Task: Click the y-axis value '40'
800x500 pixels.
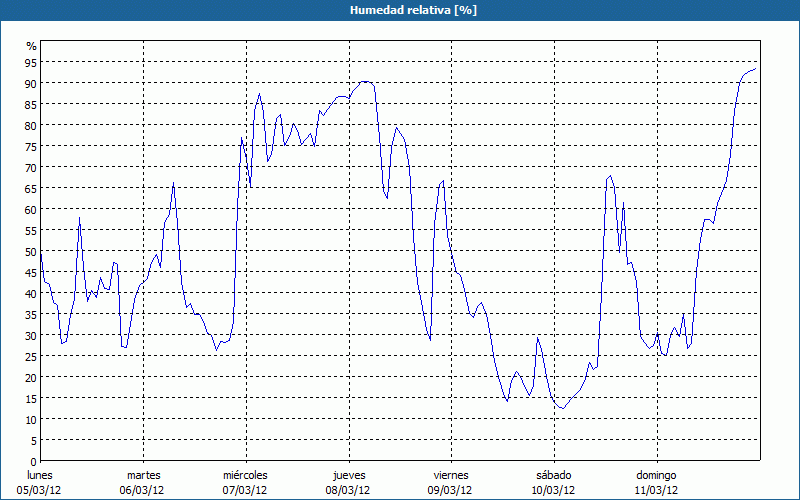Action: click(31, 293)
